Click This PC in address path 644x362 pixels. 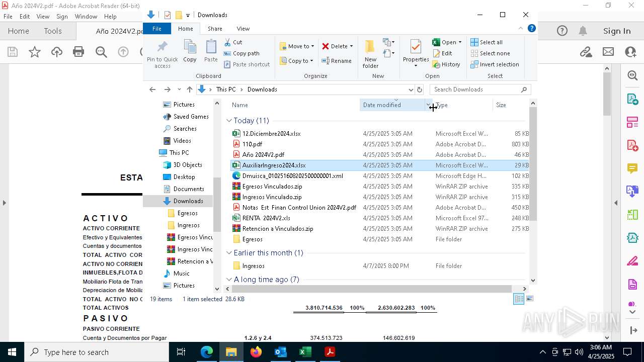click(x=226, y=89)
